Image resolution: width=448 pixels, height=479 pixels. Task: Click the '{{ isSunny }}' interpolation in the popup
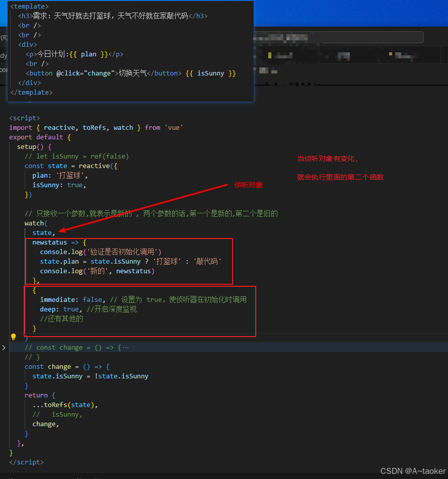click(210, 73)
